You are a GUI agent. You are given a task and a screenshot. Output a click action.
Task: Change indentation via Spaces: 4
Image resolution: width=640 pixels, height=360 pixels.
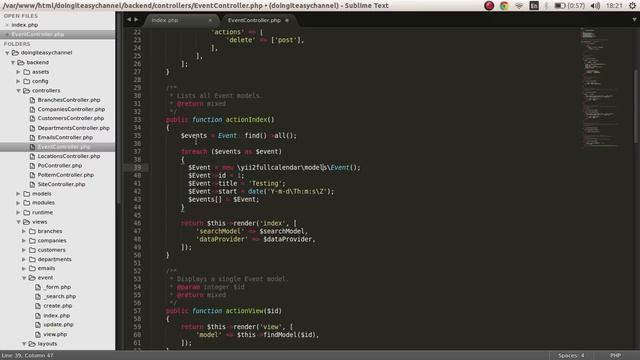571,356
